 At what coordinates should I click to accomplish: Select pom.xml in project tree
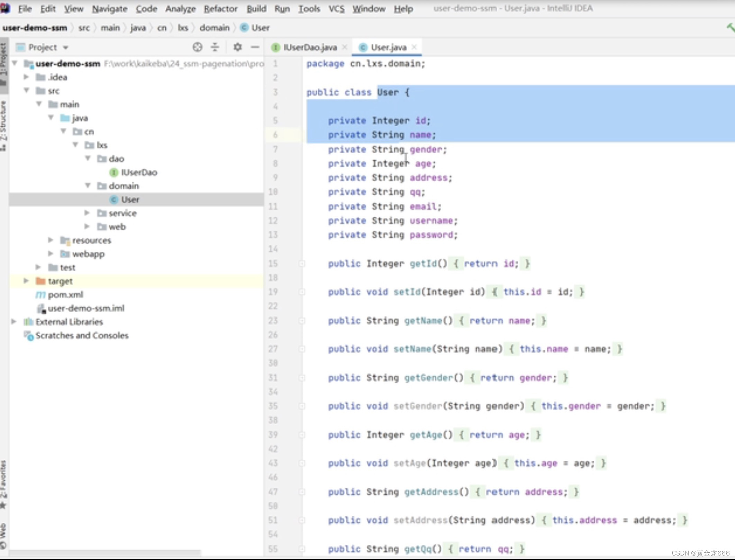coord(65,295)
